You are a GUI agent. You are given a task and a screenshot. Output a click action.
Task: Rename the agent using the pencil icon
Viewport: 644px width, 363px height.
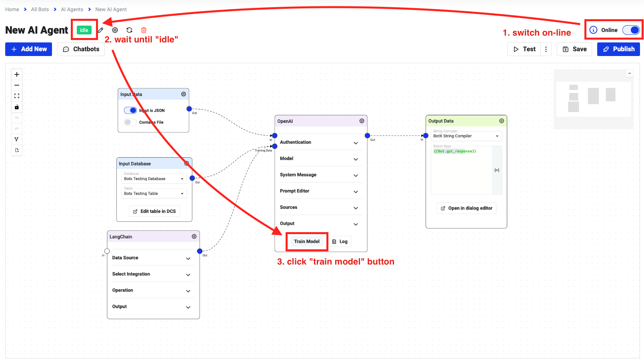point(100,30)
